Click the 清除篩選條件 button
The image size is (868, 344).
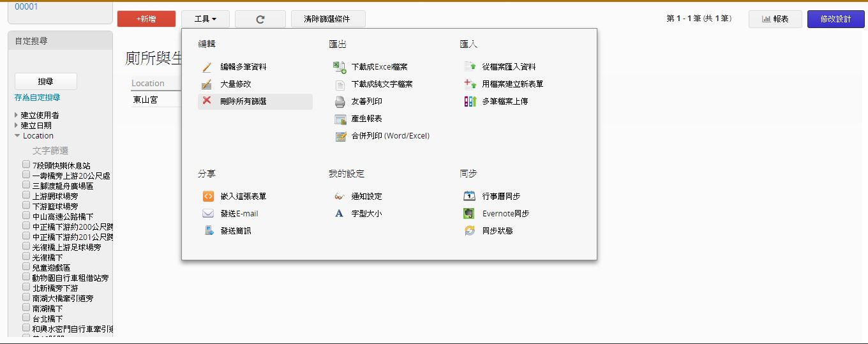point(329,19)
